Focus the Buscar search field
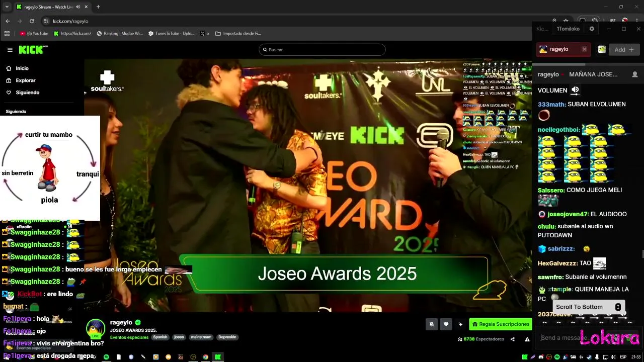 322,49
